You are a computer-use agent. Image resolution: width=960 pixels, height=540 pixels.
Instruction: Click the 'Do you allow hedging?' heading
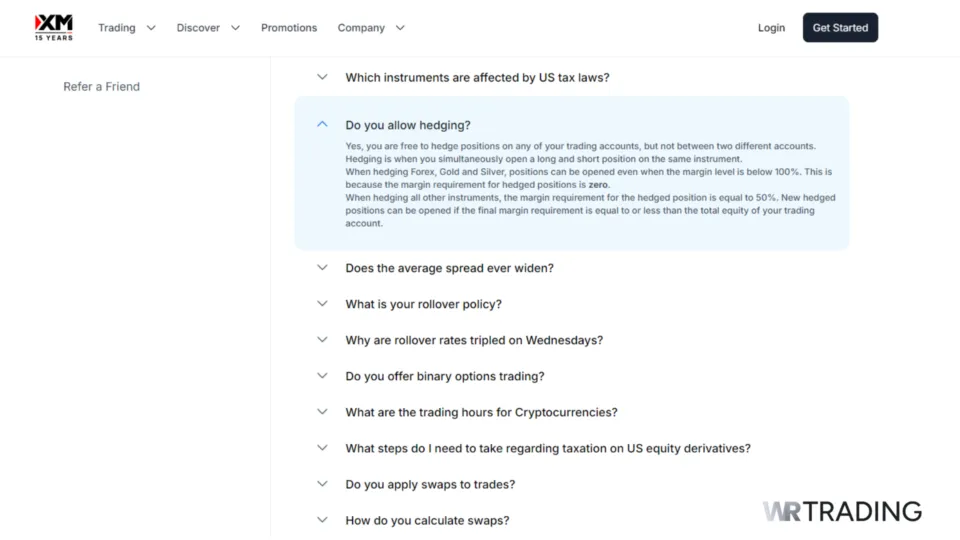408,125
